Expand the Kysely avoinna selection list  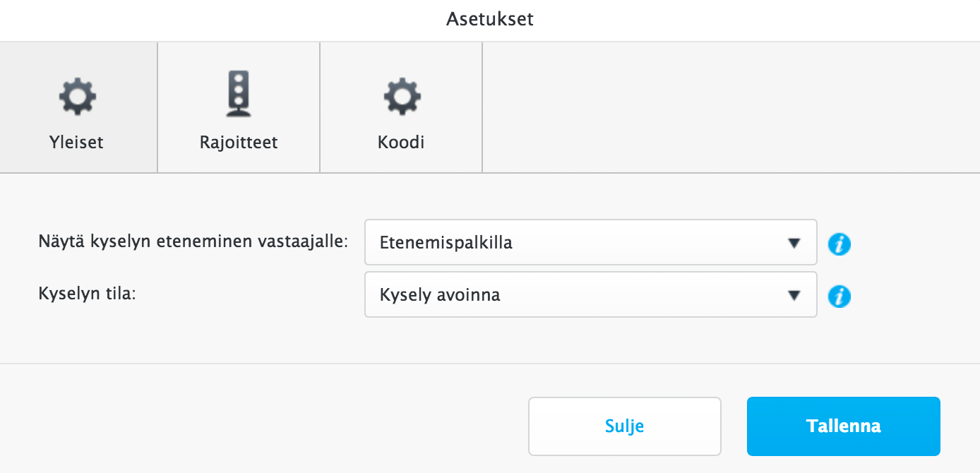tap(590, 294)
